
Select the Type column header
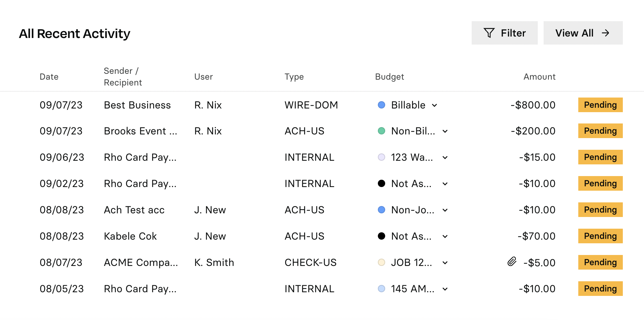pyautogui.click(x=294, y=77)
